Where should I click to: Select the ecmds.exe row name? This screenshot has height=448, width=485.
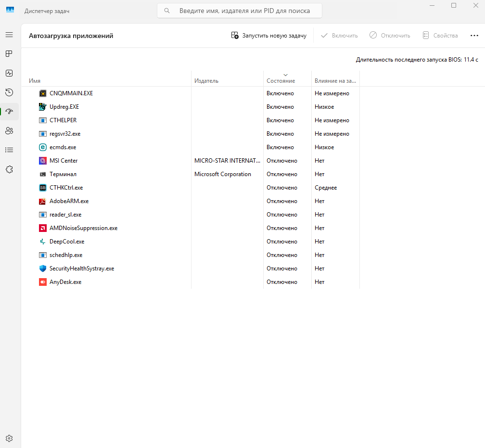point(63,147)
